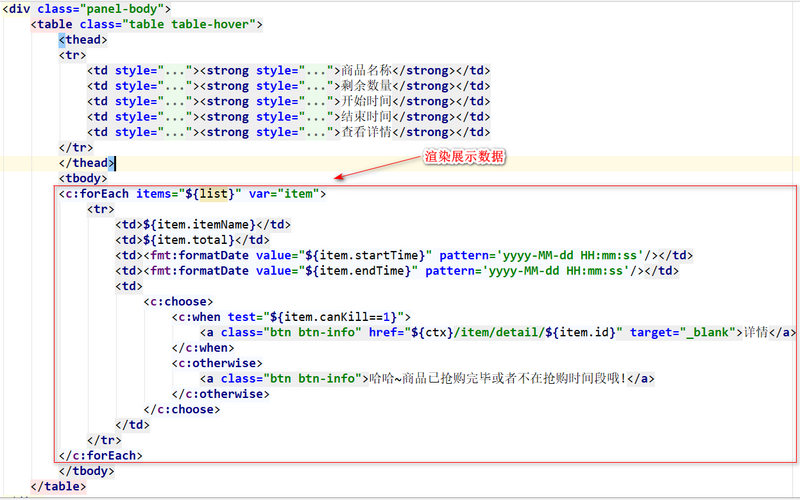This screenshot has width=800, height=500.
Task: Expand folded td style on 商品名称 line
Action: pyautogui.click(x=174, y=70)
